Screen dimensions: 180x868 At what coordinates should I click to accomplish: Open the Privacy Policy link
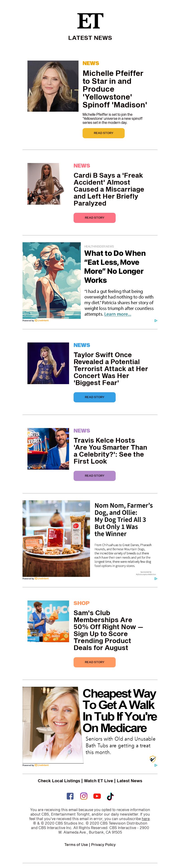[103, 844]
